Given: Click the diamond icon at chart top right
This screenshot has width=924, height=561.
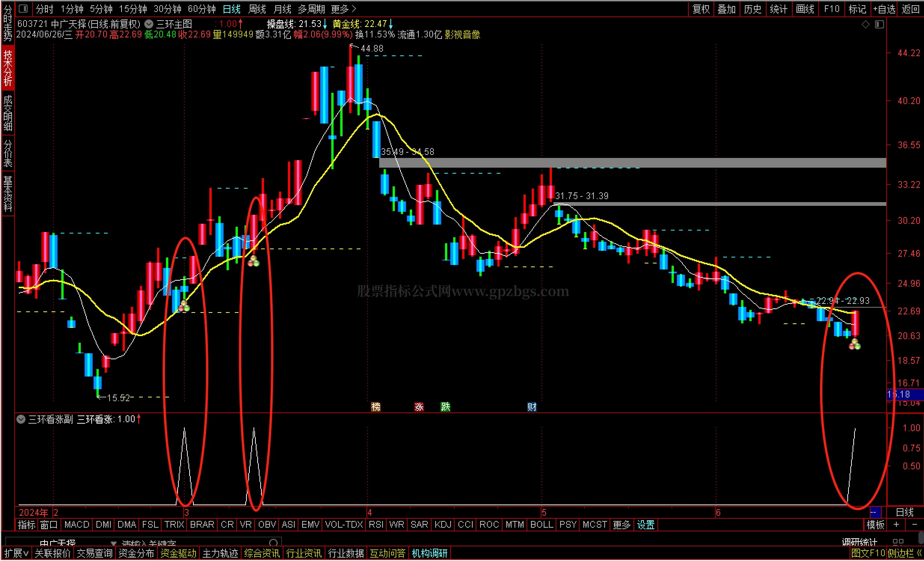Looking at the screenshot, I should click(866, 24).
